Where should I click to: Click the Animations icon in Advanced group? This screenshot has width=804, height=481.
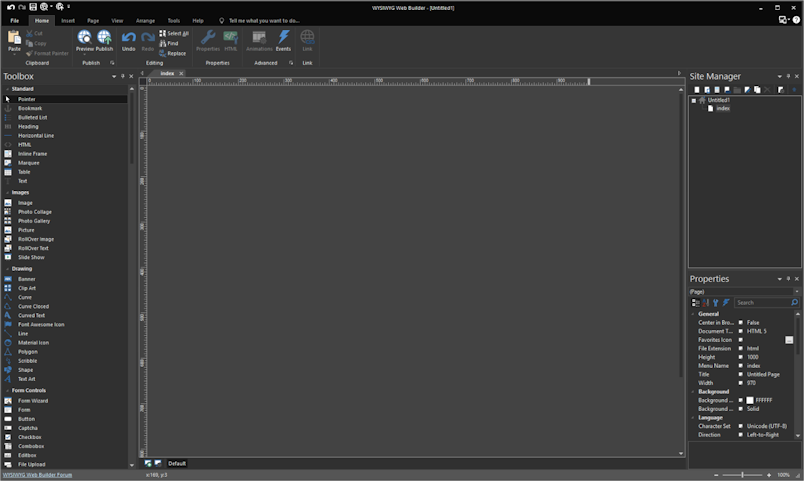click(259, 37)
